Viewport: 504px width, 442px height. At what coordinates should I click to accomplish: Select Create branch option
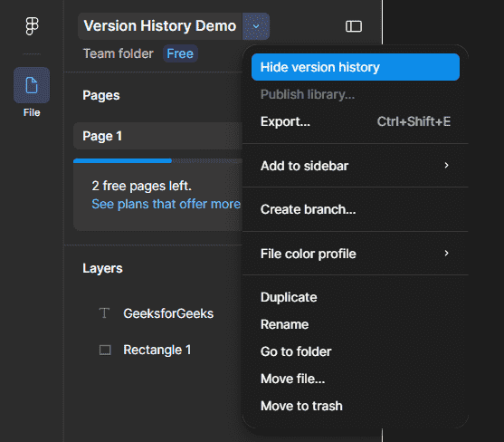click(x=356, y=209)
